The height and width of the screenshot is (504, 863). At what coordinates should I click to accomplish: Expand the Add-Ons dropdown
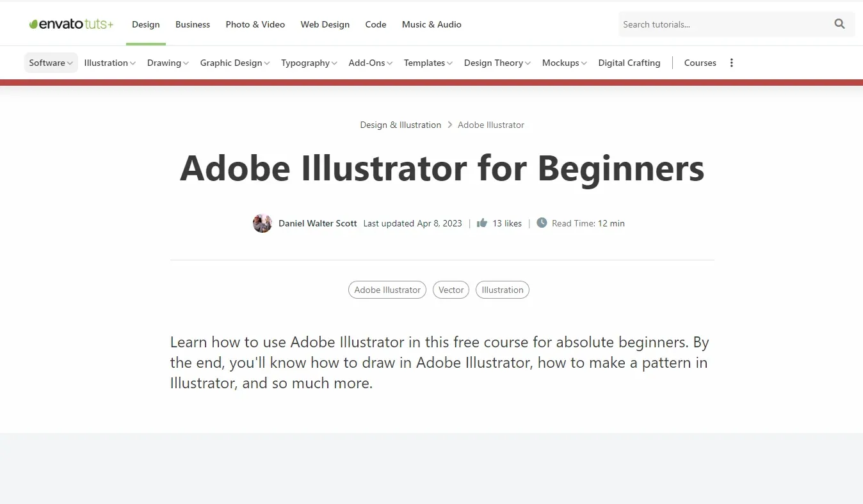pos(371,63)
